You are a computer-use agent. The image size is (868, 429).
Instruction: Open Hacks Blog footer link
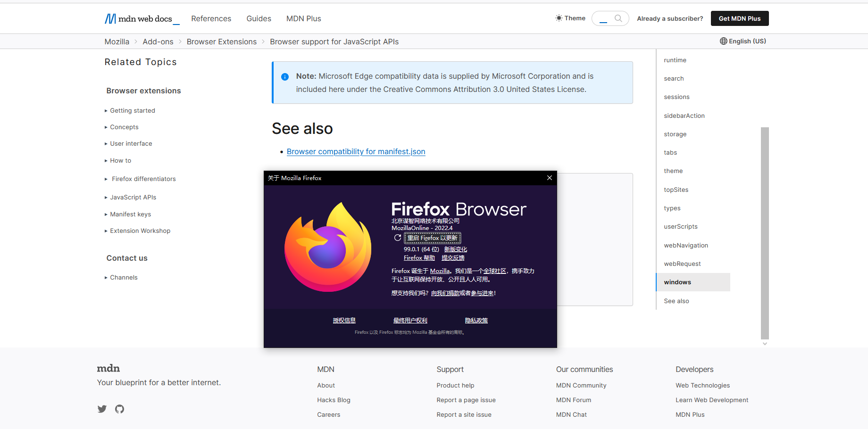(x=334, y=400)
